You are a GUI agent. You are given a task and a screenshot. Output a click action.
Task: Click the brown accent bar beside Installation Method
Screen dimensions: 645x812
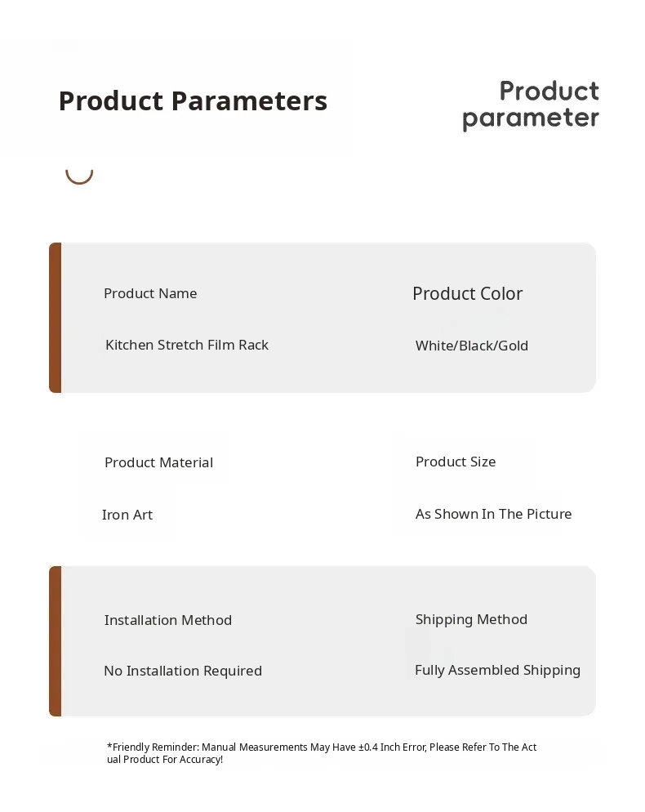point(55,641)
